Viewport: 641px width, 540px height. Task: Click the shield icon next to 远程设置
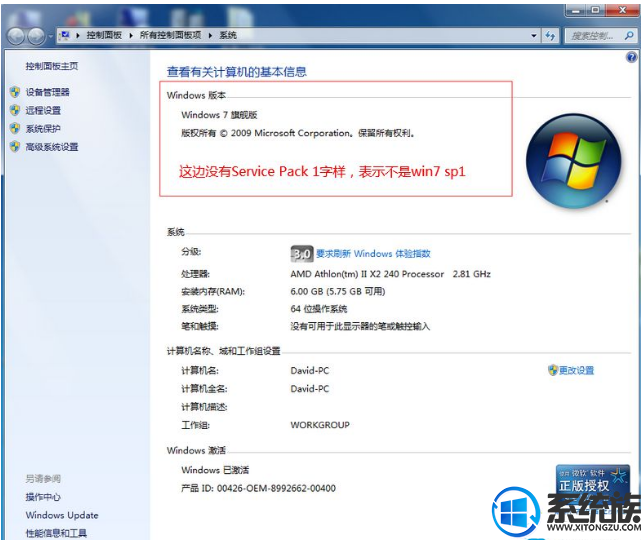[x=15, y=110]
